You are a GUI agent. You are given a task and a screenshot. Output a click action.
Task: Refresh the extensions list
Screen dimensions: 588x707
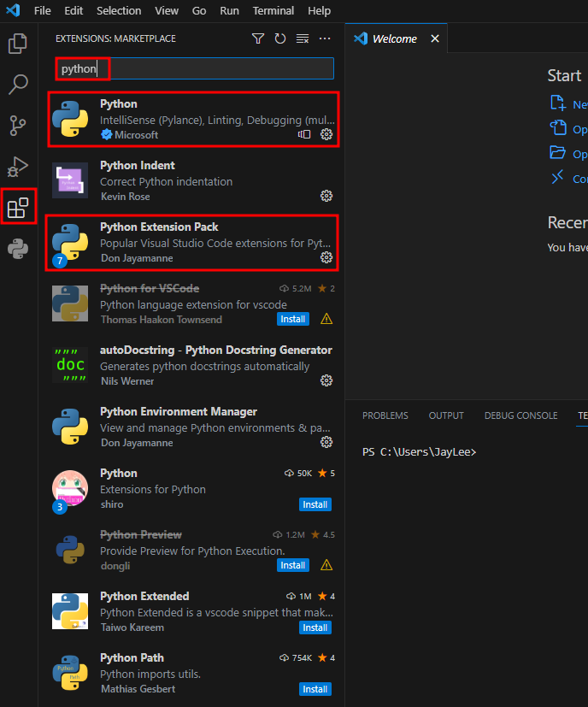280,38
